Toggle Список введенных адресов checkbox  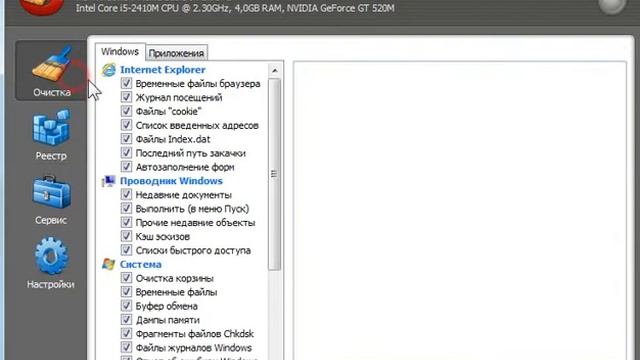(x=127, y=125)
